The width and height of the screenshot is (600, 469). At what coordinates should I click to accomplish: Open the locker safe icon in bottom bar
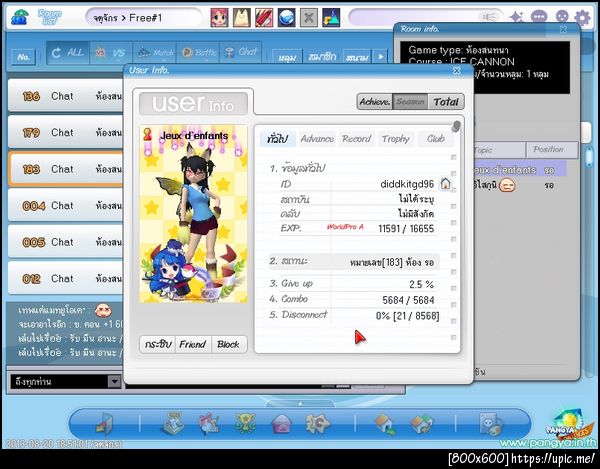coord(491,424)
